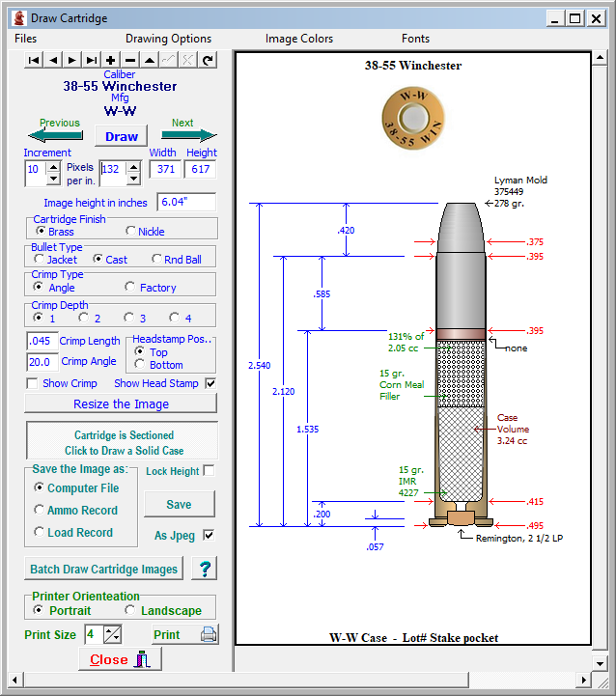Screen dimensions: 616x696
Task: Open the Image Colors menu
Action: (299, 39)
